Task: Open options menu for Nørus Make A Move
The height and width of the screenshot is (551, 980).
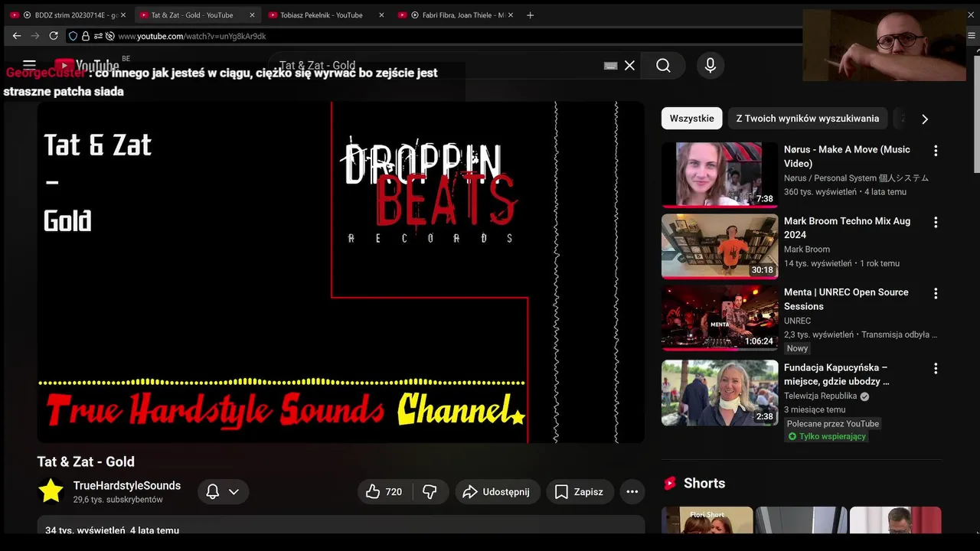Action: (x=935, y=151)
